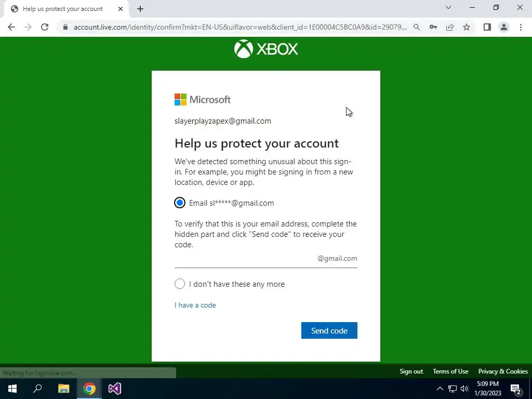
Task: Go back to the previous page
Action: click(x=11, y=27)
